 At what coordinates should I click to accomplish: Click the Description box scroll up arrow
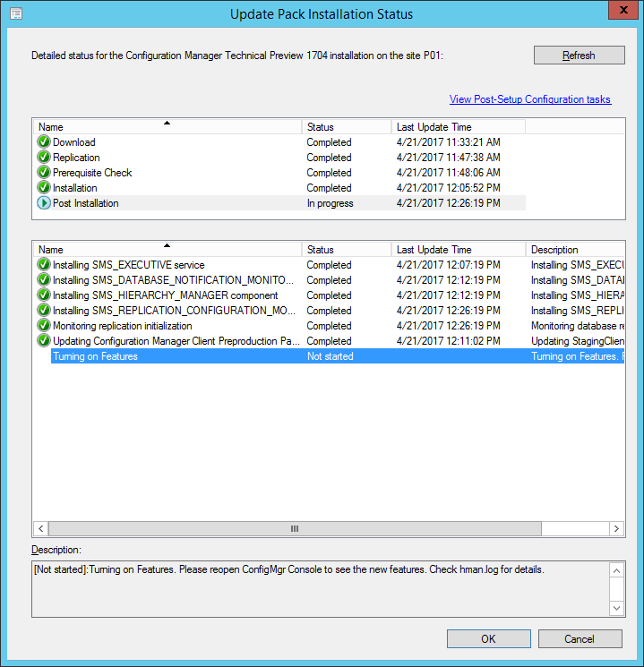click(617, 570)
